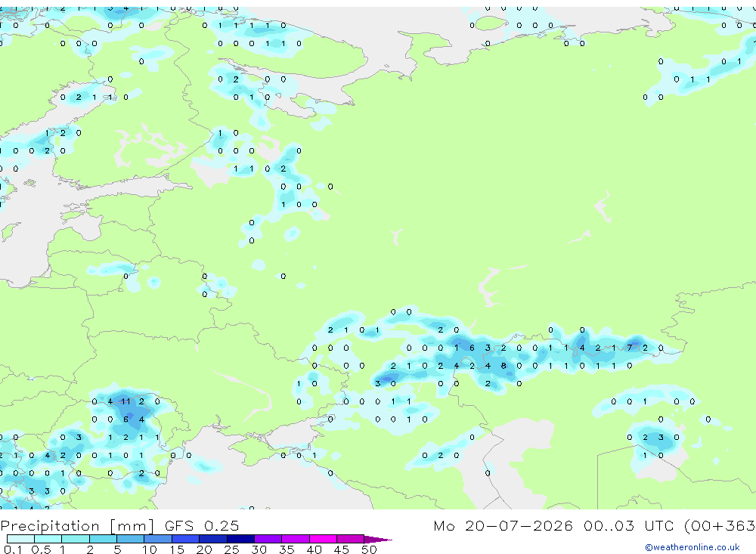This screenshot has height=554, width=756.
Task: Select the "40" legend scale label
Action: tap(314, 549)
